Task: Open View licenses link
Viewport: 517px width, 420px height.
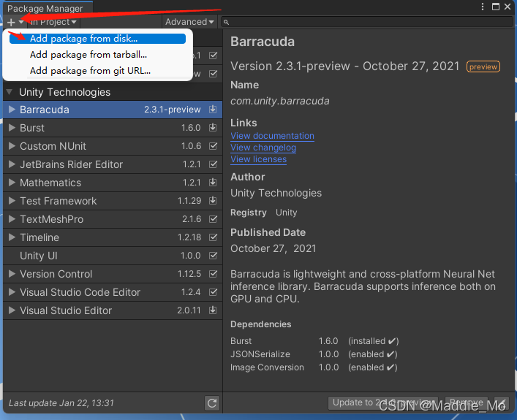Action: click(x=259, y=159)
